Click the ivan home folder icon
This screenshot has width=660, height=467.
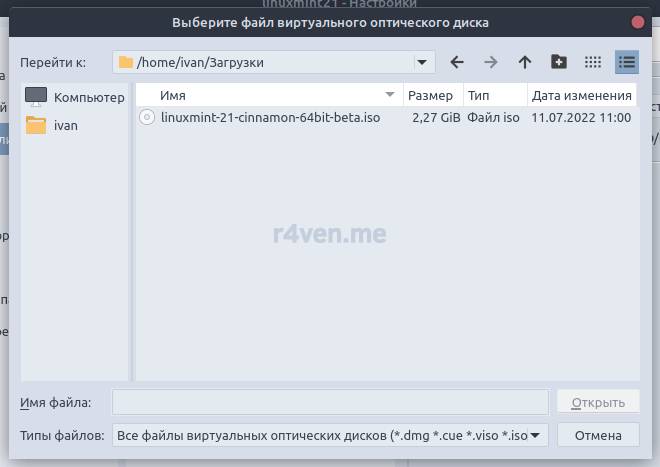pos(37,125)
